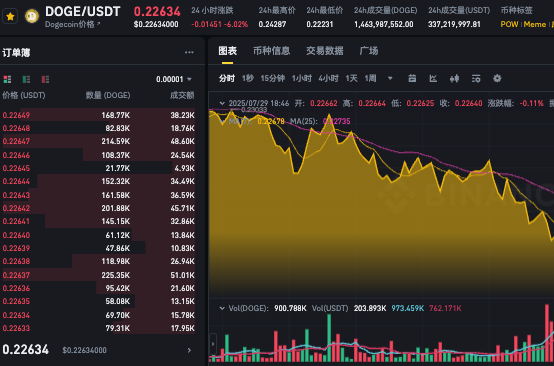
Task: Open the POW coin tag
Action: [509, 24]
